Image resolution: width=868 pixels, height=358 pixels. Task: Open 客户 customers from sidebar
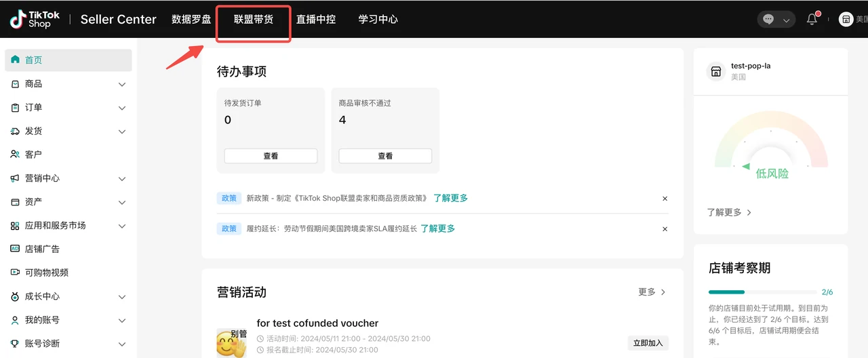click(x=33, y=155)
